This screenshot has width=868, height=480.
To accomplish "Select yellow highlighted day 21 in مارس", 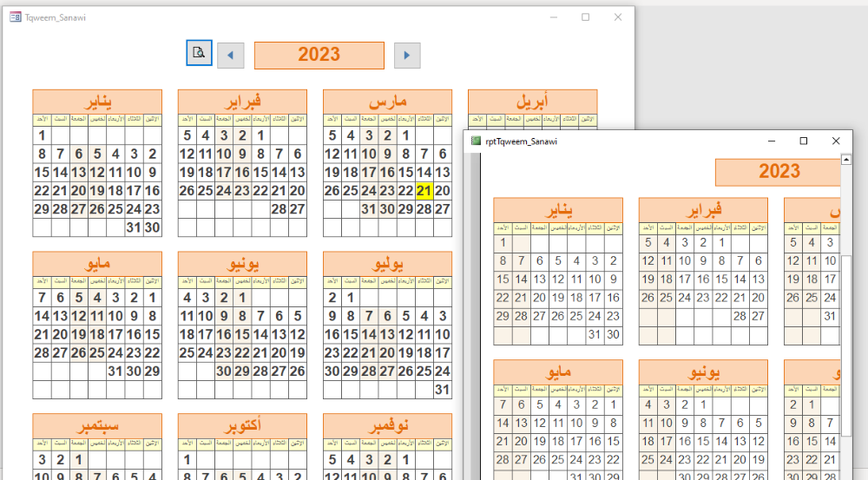I will click(x=424, y=191).
